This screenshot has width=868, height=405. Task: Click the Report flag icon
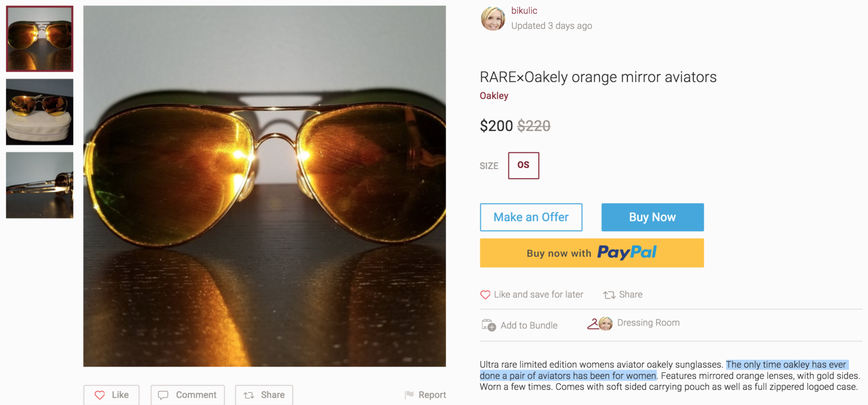coord(409,395)
